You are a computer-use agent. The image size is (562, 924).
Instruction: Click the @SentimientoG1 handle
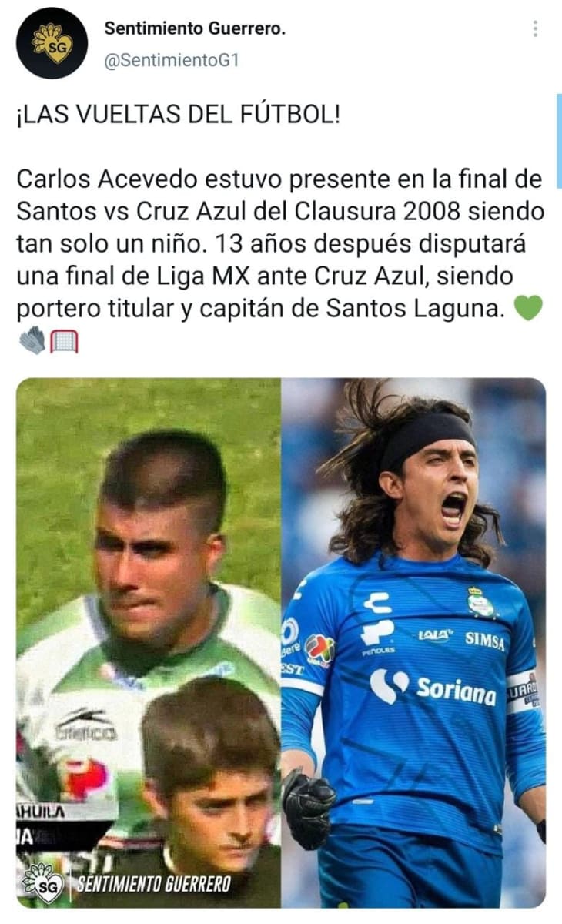click(x=172, y=60)
